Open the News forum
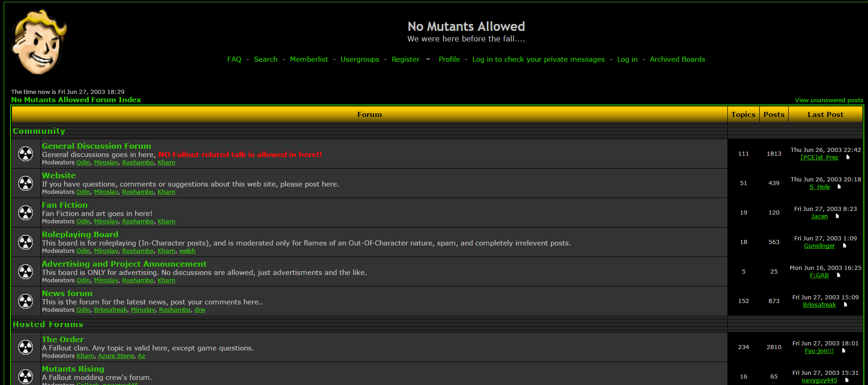The height and width of the screenshot is (385, 868). click(67, 293)
